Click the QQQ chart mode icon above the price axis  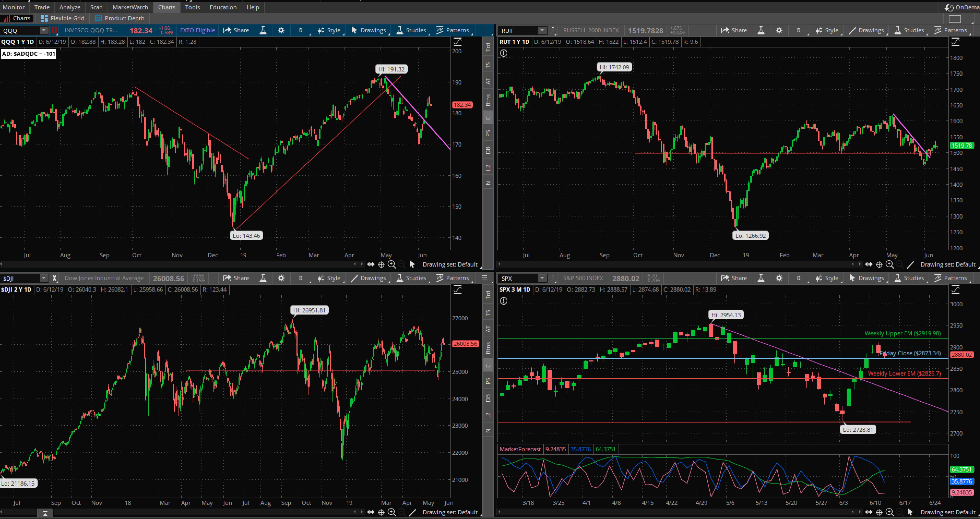point(457,42)
